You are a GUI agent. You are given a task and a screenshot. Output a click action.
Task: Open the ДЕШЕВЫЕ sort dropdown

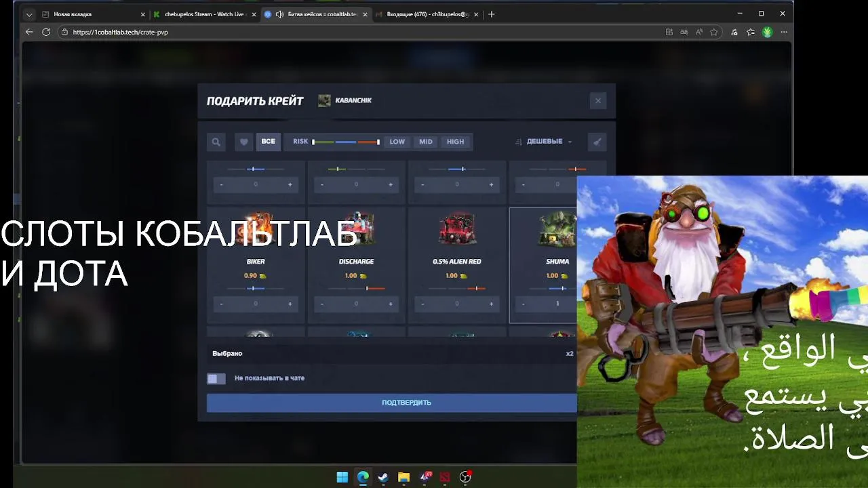coord(544,142)
